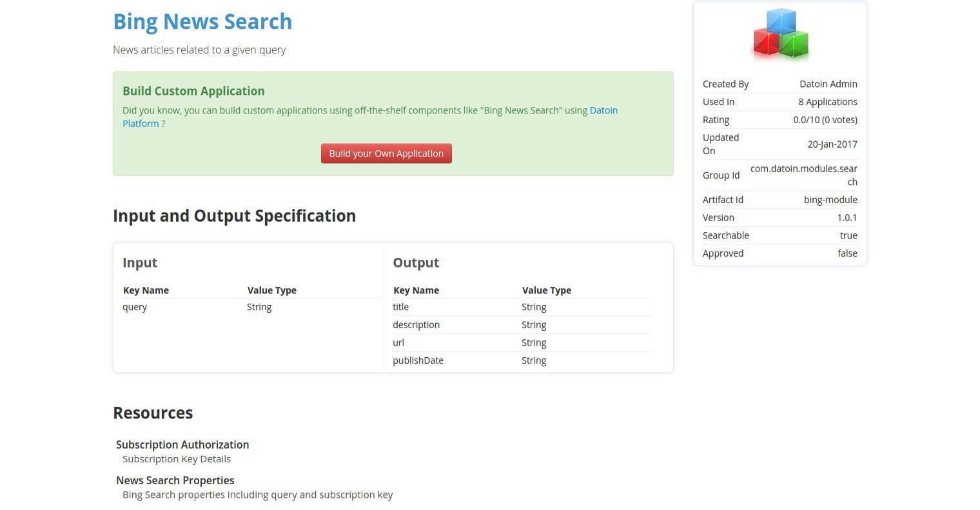Click 'Subscription Key Details' description text
The width and height of the screenshot is (980, 510).
coord(177,459)
